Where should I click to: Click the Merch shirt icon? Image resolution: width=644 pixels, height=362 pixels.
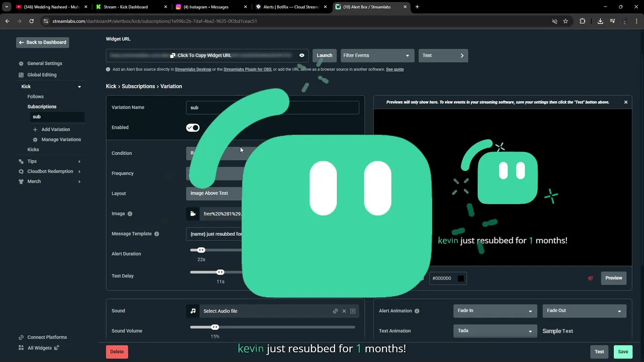(21, 182)
